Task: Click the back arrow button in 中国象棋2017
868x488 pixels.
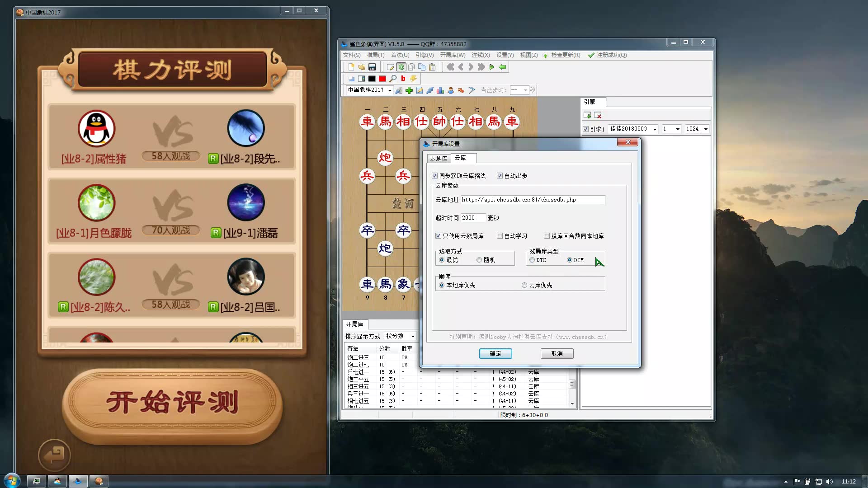Action: 55,455
